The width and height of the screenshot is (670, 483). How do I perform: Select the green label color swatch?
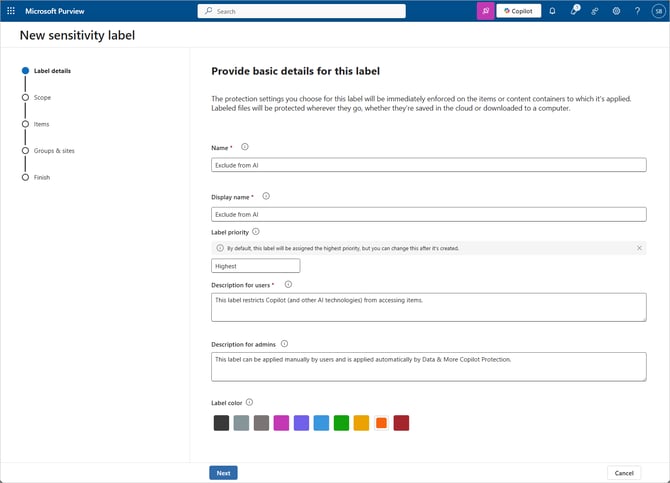click(341, 423)
